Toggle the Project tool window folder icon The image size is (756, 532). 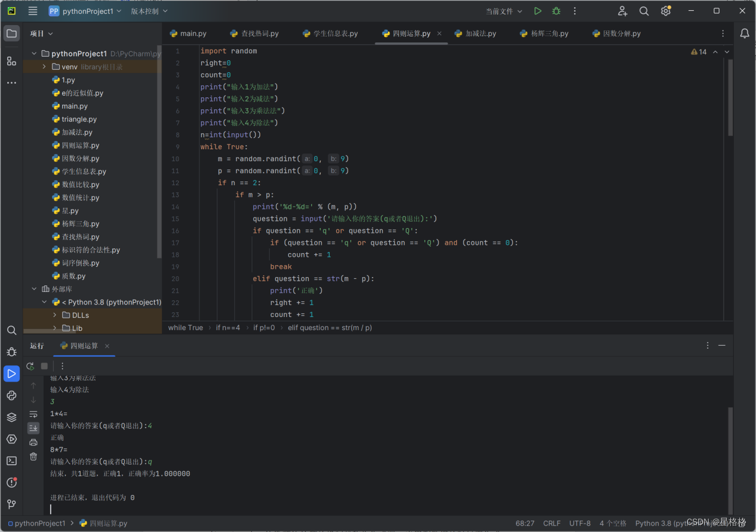click(x=11, y=33)
